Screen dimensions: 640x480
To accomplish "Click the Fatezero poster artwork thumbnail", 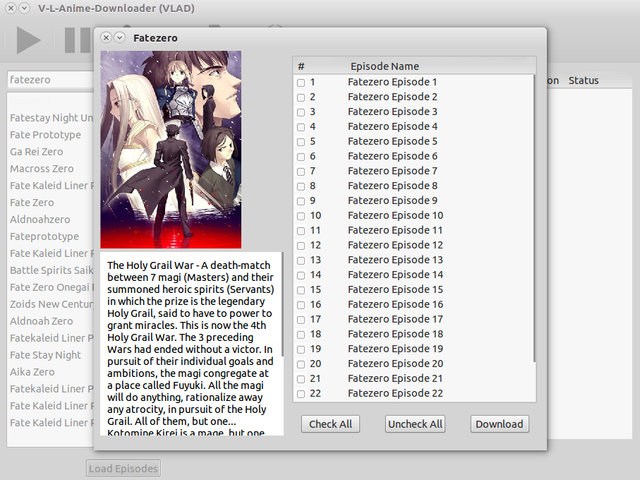I will coord(171,149).
